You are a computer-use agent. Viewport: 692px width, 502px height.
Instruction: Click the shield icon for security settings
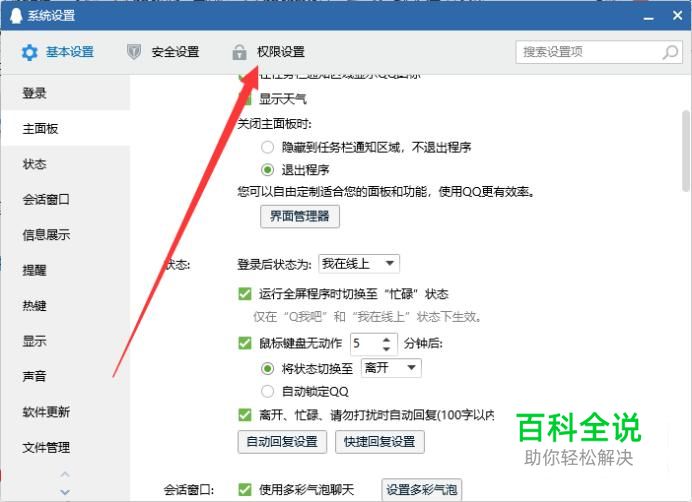click(134, 52)
